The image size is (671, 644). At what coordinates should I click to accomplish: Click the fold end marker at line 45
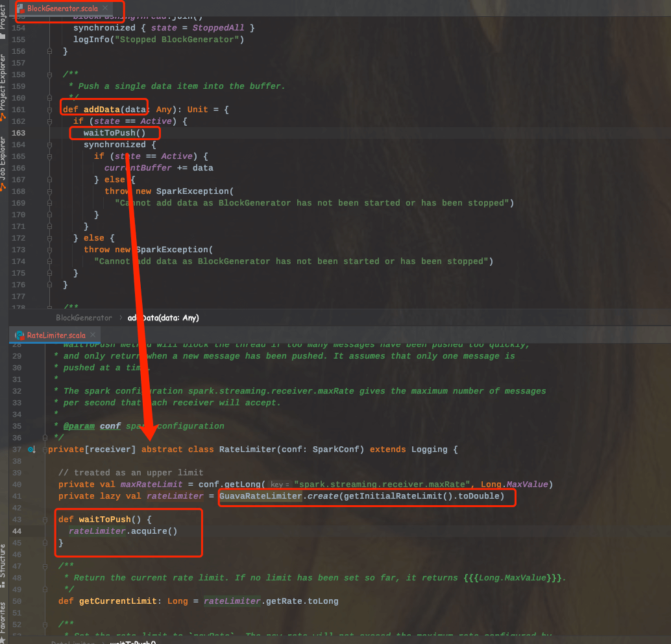pyautogui.click(x=45, y=543)
